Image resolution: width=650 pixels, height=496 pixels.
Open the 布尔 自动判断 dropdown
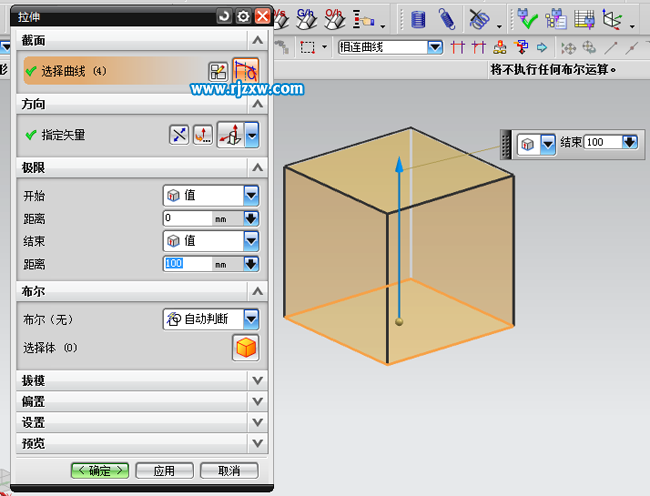point(251,319)
